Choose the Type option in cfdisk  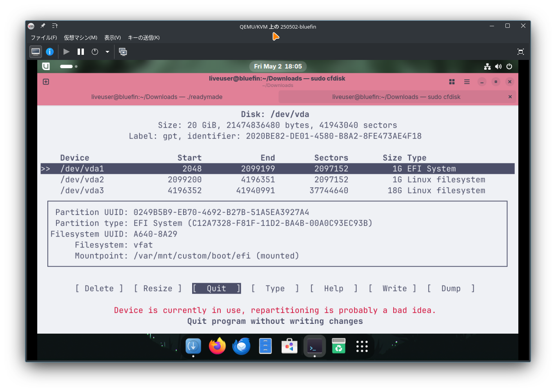275,289
